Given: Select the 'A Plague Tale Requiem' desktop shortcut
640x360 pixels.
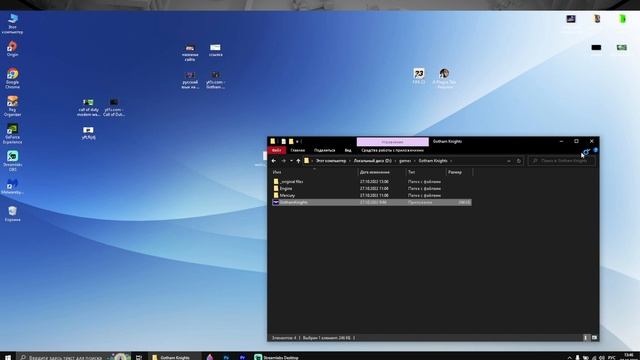Looking at the screenshot, I should (444, 78).
